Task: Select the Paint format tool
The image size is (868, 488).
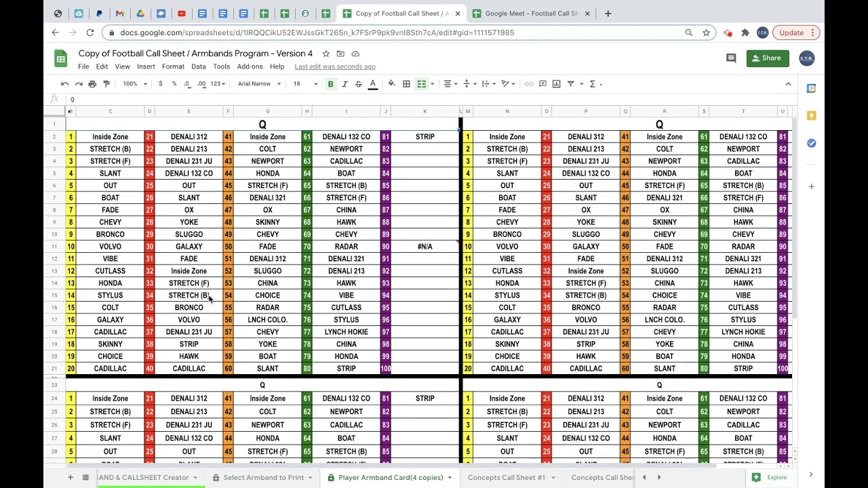Action: point(106,83)
